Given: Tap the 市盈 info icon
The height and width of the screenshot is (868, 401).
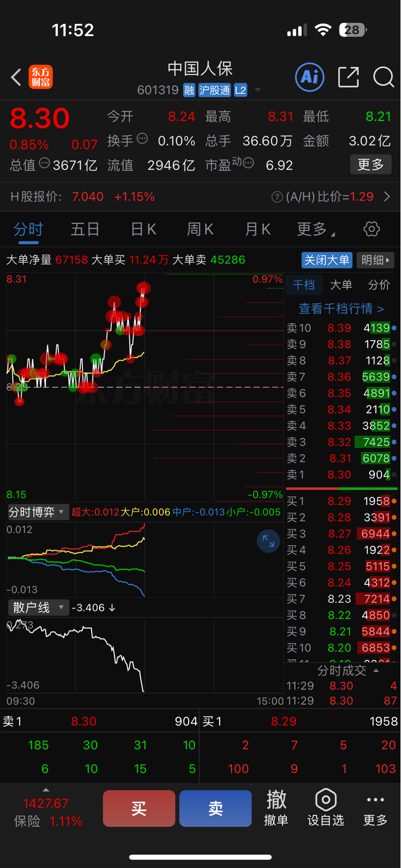Looking at the screenshot, I should (x=248, y=163).
